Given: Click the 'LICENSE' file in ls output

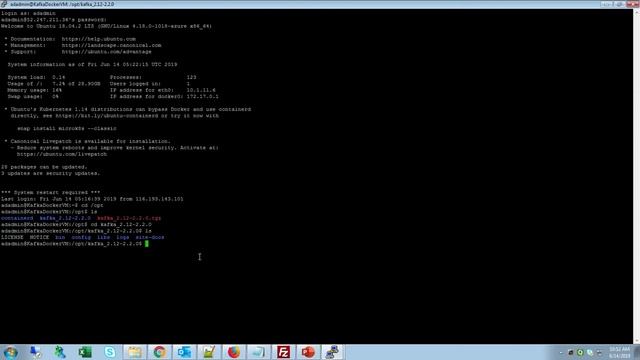Looking at the screenshot, I should [12, 237].
